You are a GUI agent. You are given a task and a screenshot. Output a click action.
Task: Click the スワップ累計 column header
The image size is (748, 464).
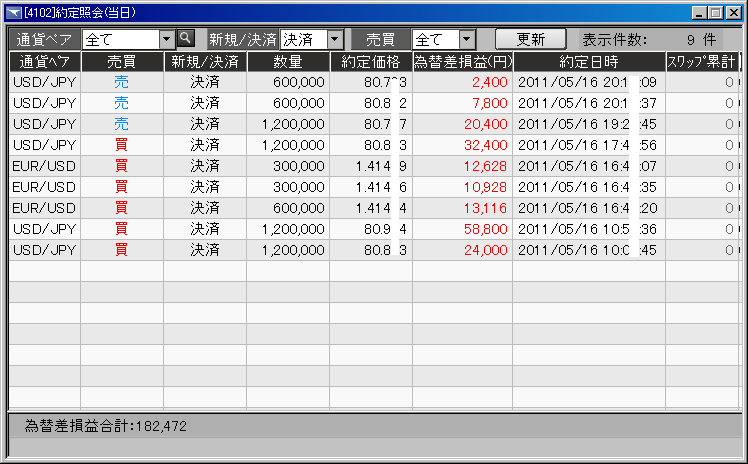(701, 61)
